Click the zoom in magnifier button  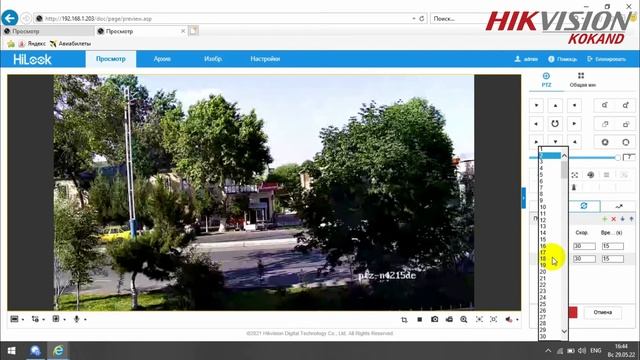click(626, 105)
